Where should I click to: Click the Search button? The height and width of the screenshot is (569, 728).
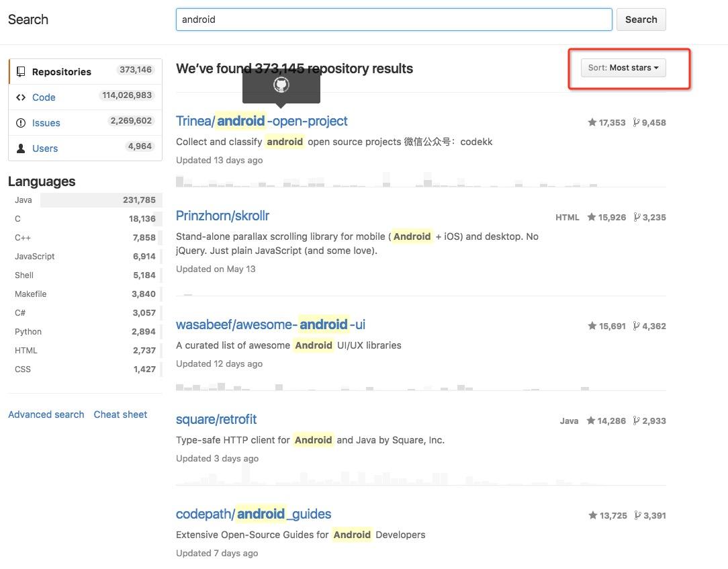click(x=641, y=19)
